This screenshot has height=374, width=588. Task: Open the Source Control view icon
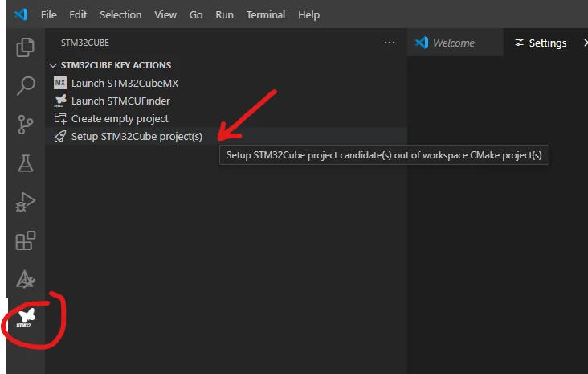click(26, 125)
